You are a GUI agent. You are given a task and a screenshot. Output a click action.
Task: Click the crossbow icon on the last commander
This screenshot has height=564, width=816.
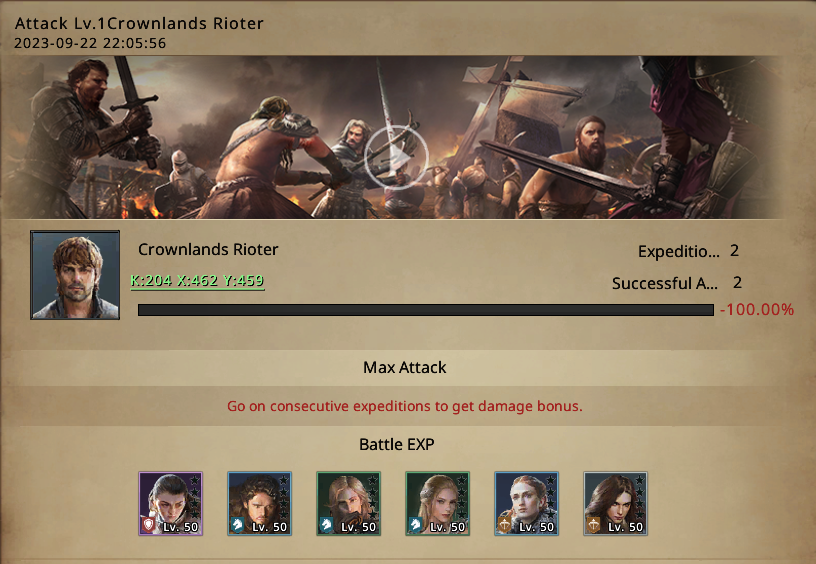tap(594, 524)
